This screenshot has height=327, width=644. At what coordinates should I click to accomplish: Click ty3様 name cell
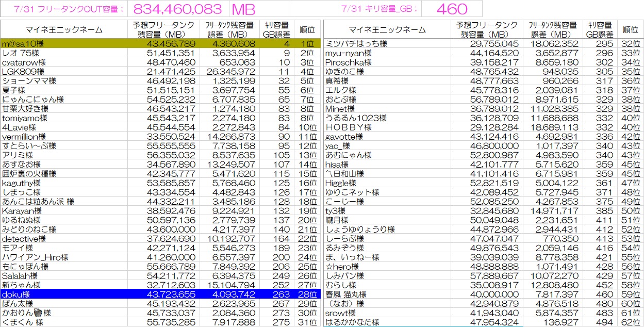tap(387, 211)
